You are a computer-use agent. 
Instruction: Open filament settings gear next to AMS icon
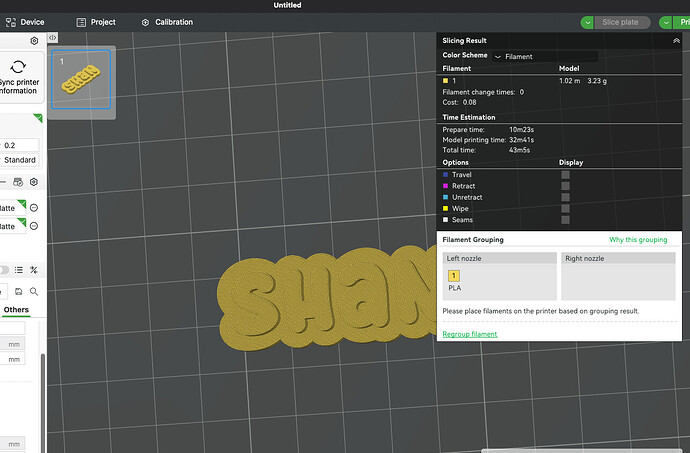tap(34, 182)
